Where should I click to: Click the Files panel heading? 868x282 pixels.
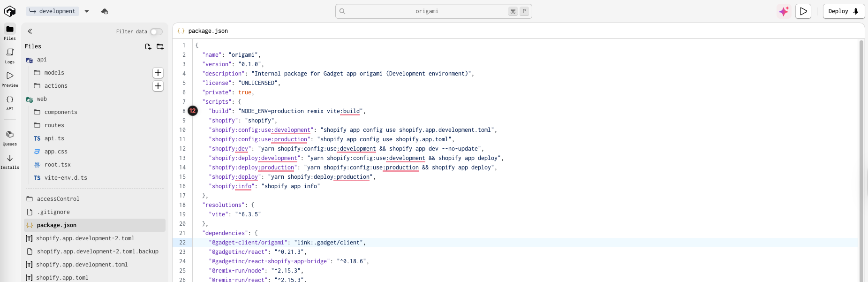click(33, 46)
